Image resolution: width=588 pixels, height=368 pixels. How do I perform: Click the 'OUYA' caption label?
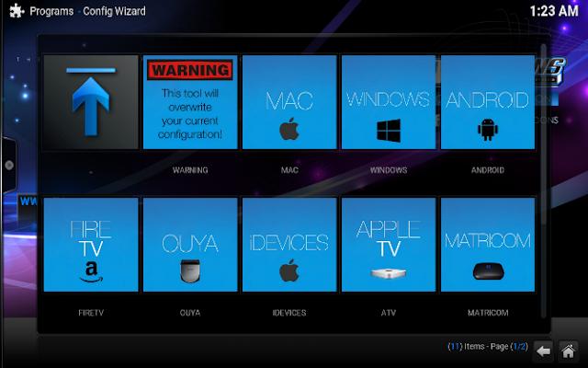(x=190, y=313)
